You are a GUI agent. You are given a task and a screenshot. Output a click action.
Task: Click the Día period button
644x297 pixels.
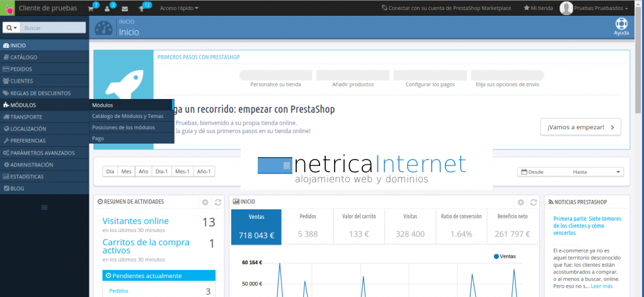(x=110, y=172)
